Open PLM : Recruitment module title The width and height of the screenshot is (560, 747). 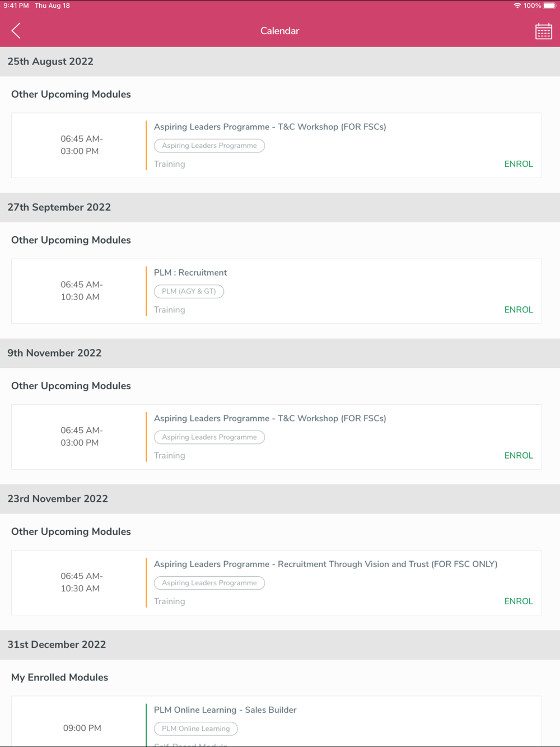tap(190, 273)
